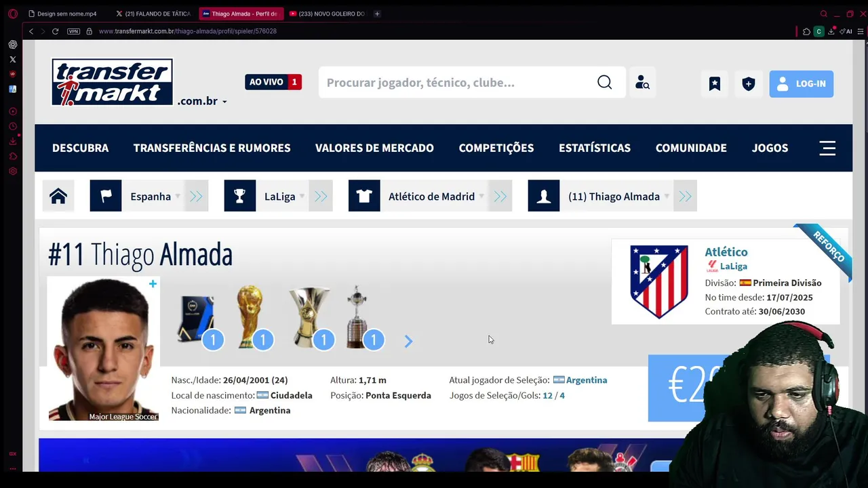Click the site padlock security icon
This screenshot has height=488, width=868.
click(89, 31)
